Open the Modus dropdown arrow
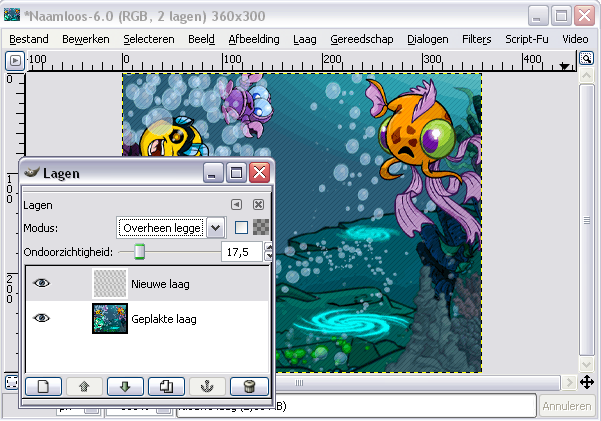 (x=216, y=228)
